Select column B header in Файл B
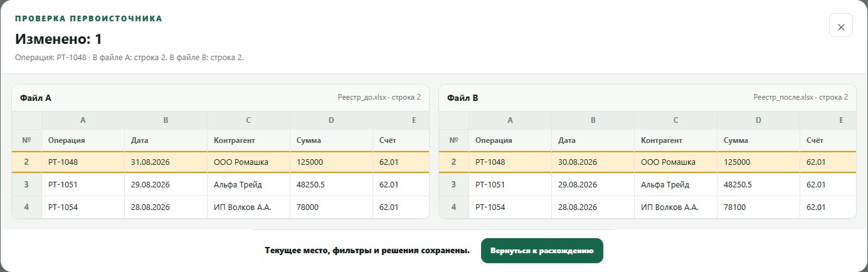This screenshot has width=868, height=272. click(x=593, y=120)
